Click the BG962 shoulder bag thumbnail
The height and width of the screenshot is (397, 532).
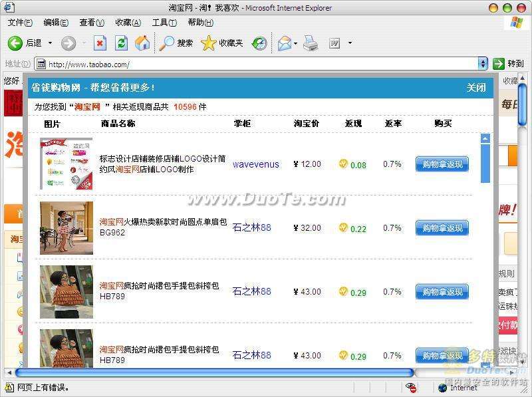66,227
